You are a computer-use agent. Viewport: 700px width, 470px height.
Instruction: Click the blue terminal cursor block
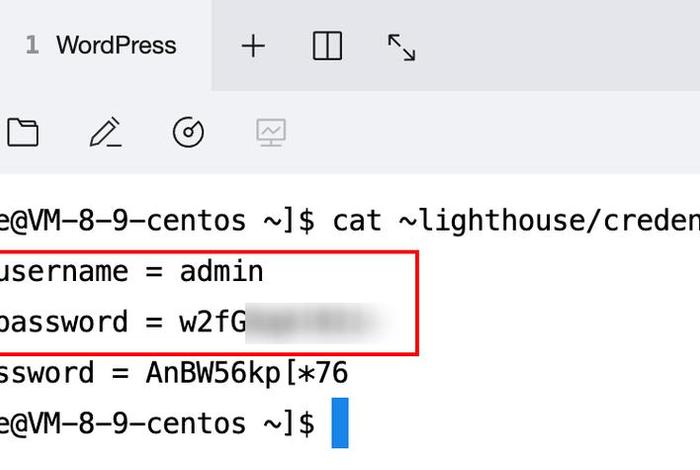[340, 423]
